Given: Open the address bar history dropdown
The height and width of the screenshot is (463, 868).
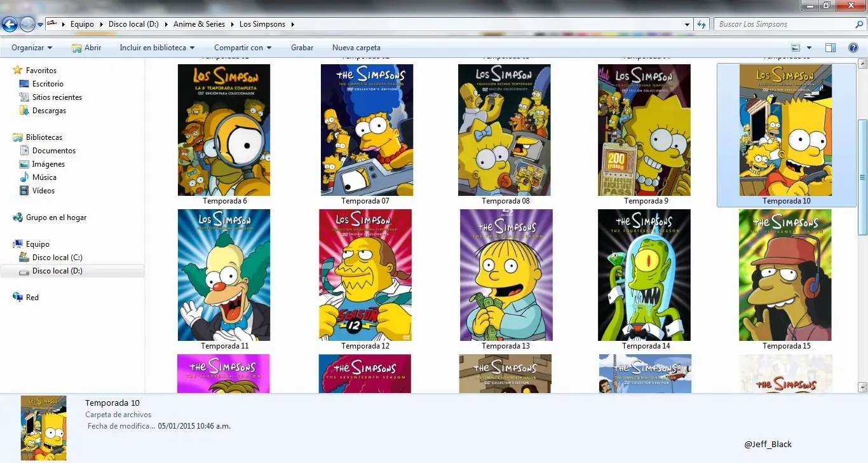Looking at the screenshot, I should pyautogui.click(x=688, y=24).
